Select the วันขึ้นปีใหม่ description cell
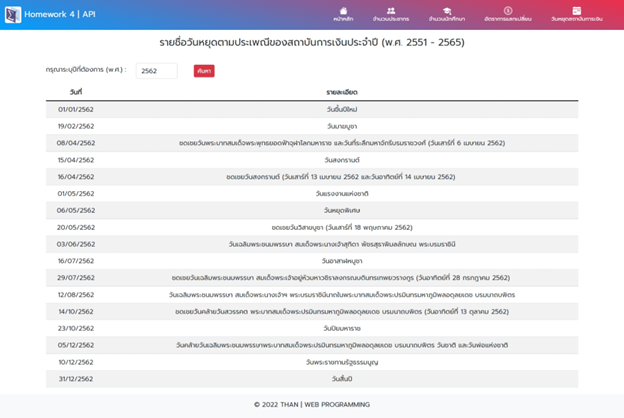Viewport: 624px width, 418px height. click(342, 109)
